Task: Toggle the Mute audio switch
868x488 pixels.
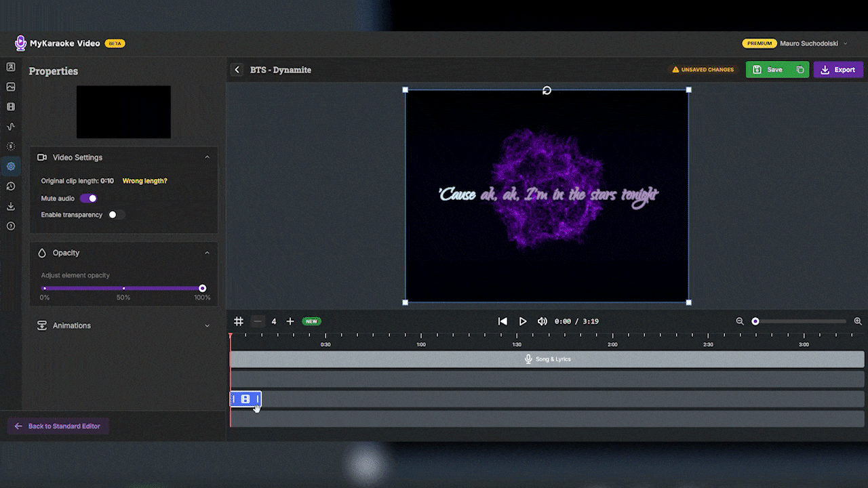Action: coord(89,199)
